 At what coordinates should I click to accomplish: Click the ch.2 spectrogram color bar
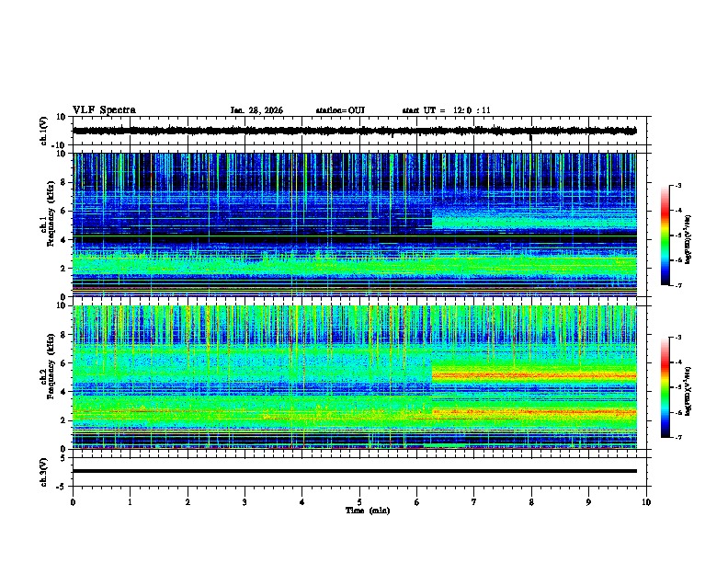[x=665, y=387]
